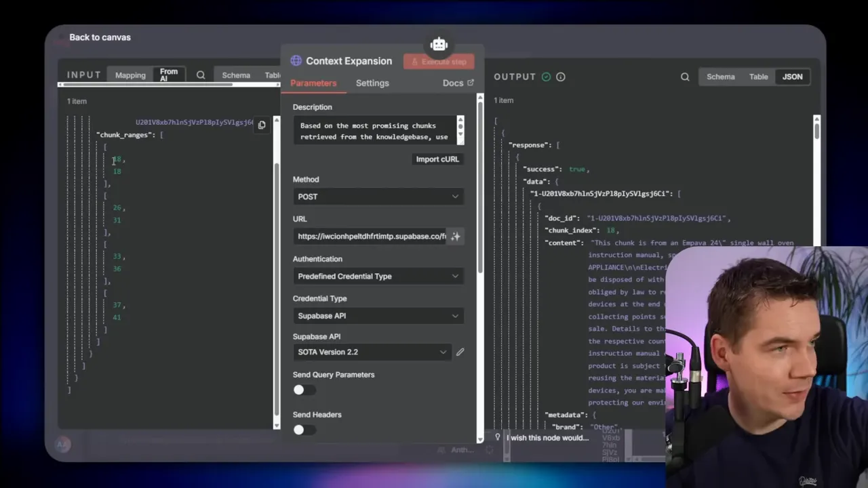Open search in the INPUT panel

coord(201,75)
